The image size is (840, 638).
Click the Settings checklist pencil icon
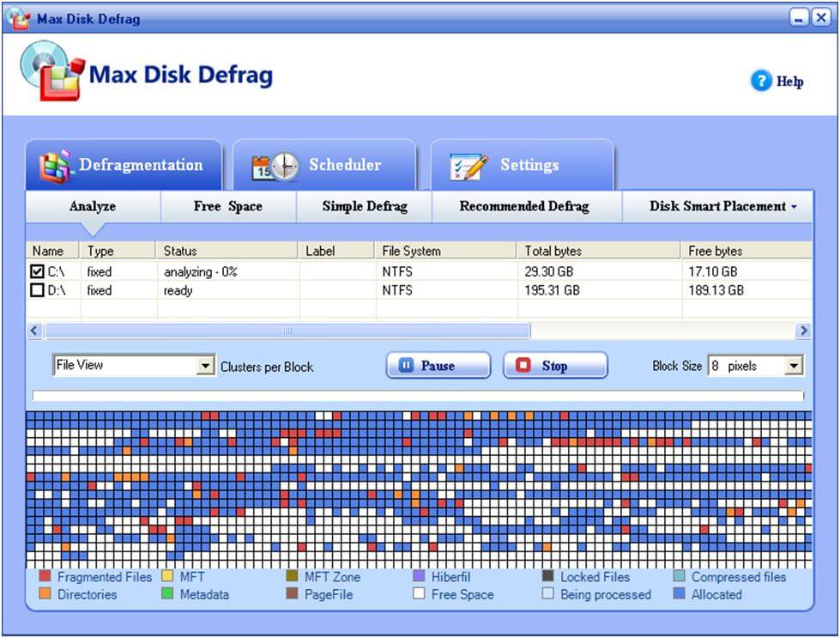tap(468, 167)
